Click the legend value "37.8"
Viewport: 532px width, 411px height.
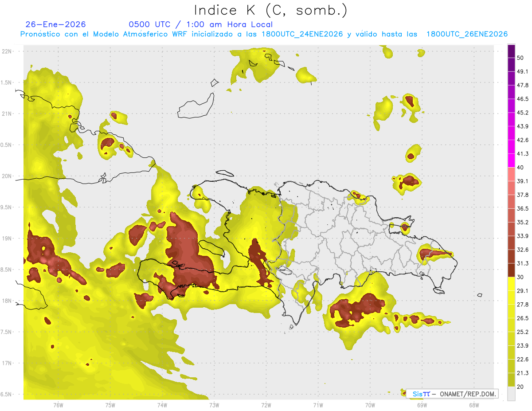(523, 195)
